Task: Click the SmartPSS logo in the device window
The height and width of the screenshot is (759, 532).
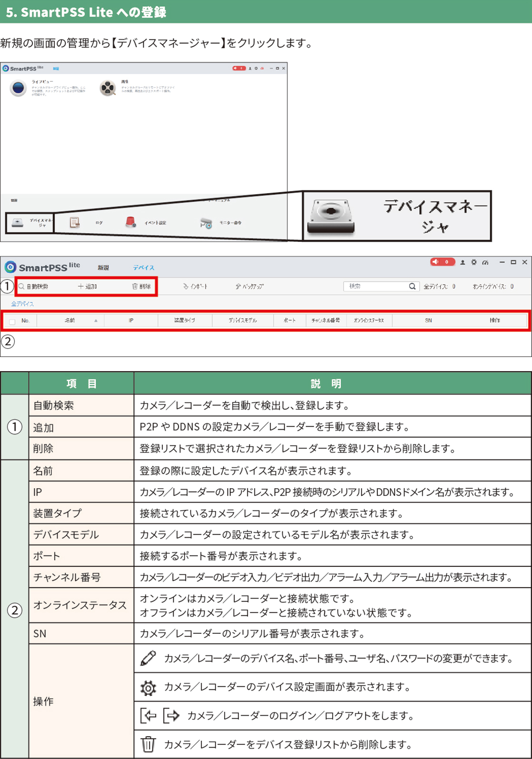Action: tap(10, 267)
